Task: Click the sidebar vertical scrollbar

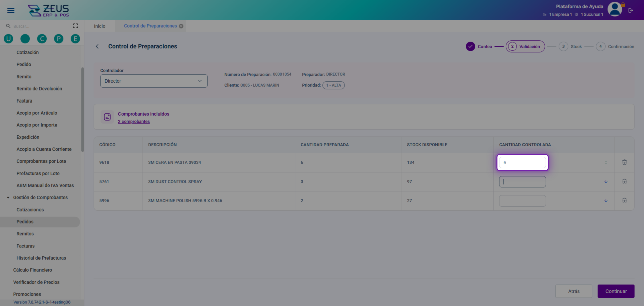Action: (82, 110)
